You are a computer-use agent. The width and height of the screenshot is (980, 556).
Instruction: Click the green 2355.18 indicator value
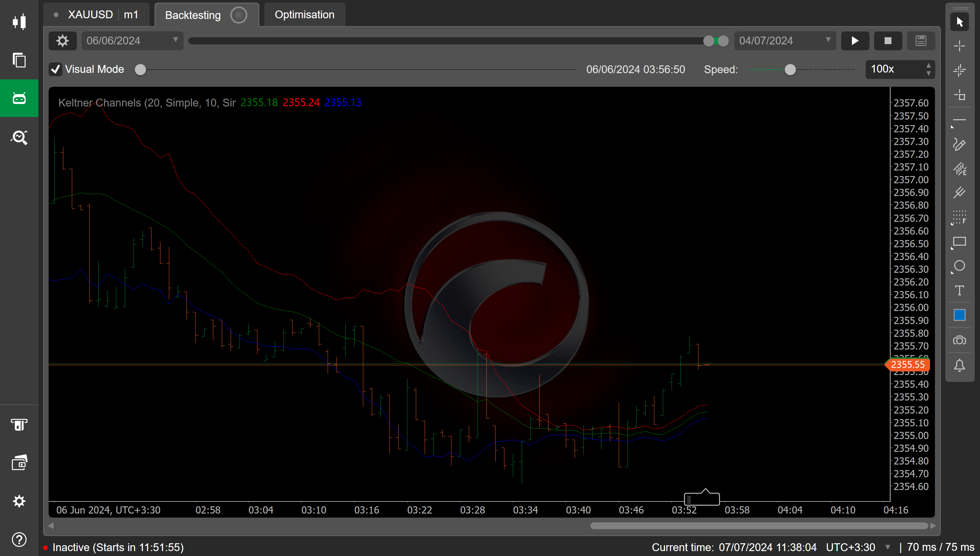coord(259,102)
